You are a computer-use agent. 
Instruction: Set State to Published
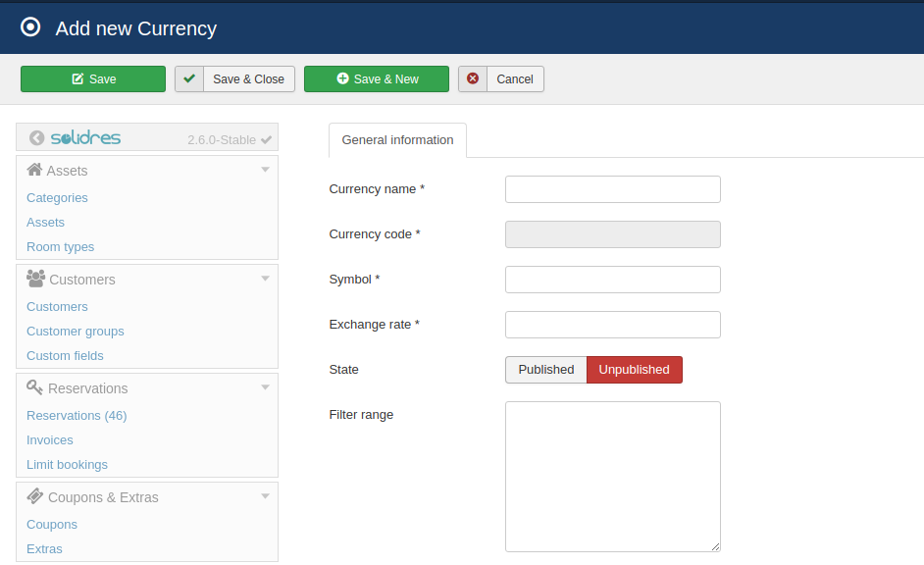[545, 370]
